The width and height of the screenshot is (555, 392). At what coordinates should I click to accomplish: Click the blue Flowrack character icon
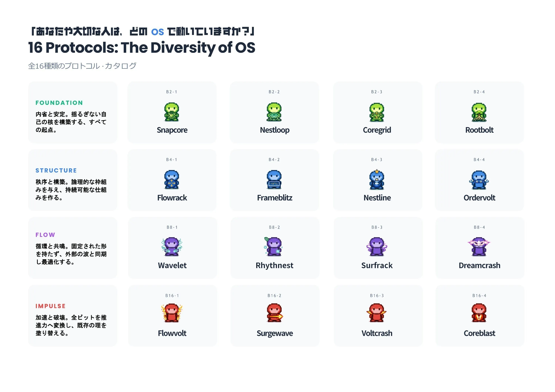click(x=172, y=180)
